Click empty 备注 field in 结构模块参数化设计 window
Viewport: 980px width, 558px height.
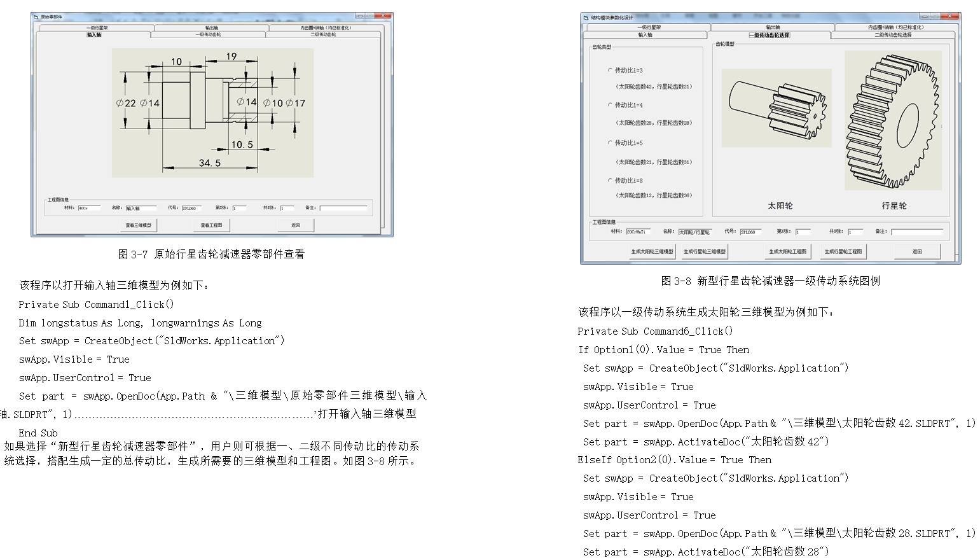[917, 232]
